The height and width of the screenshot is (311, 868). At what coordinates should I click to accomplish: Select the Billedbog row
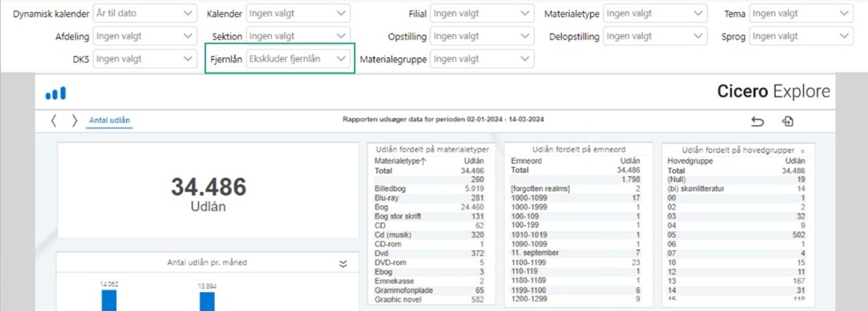coord(429,189)
